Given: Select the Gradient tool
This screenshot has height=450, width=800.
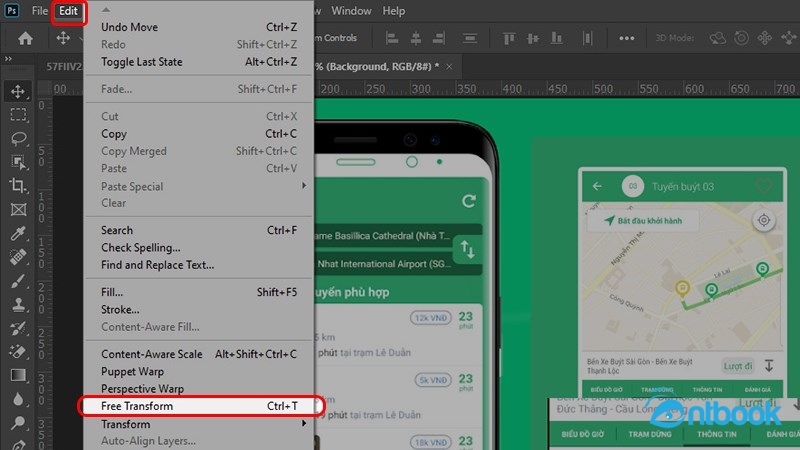Looking at the screenshot, I should 18,376.
